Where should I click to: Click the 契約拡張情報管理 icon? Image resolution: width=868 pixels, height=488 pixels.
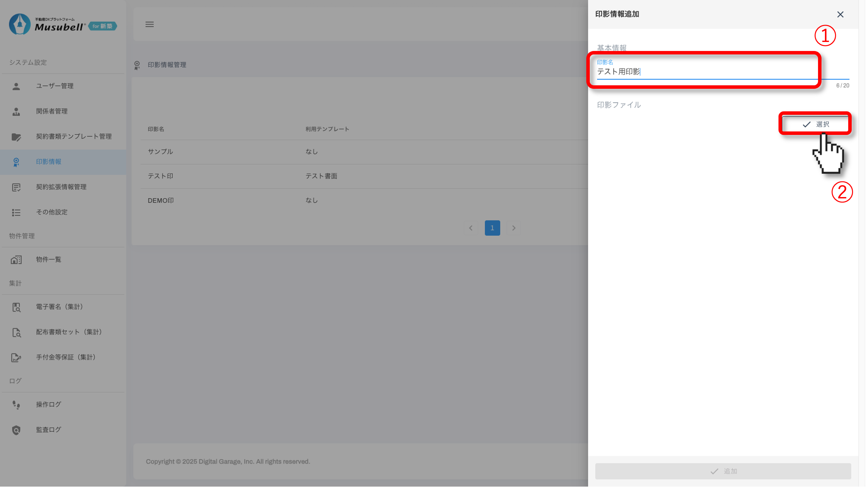(x=16, y=187)
